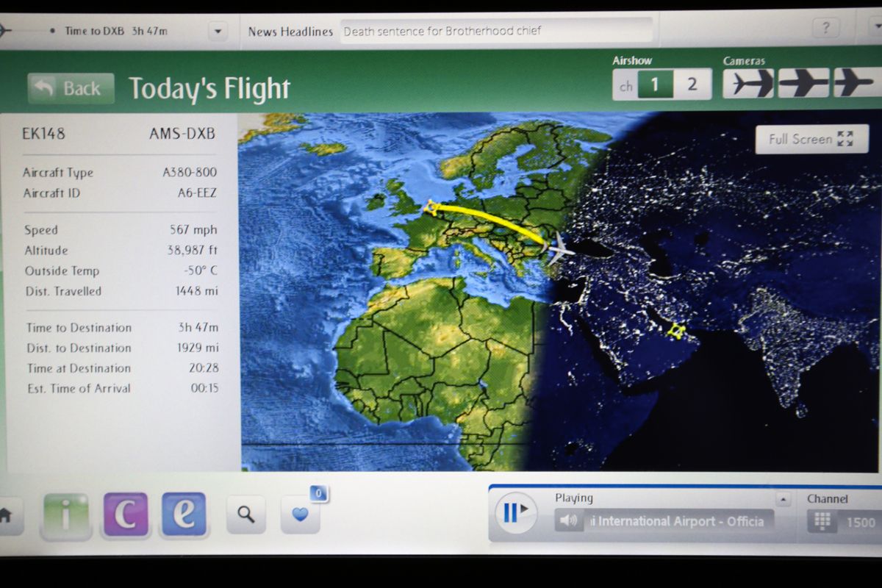882x588 pixels.
Task: Click the flight number EK148
Action: (43, 134)
